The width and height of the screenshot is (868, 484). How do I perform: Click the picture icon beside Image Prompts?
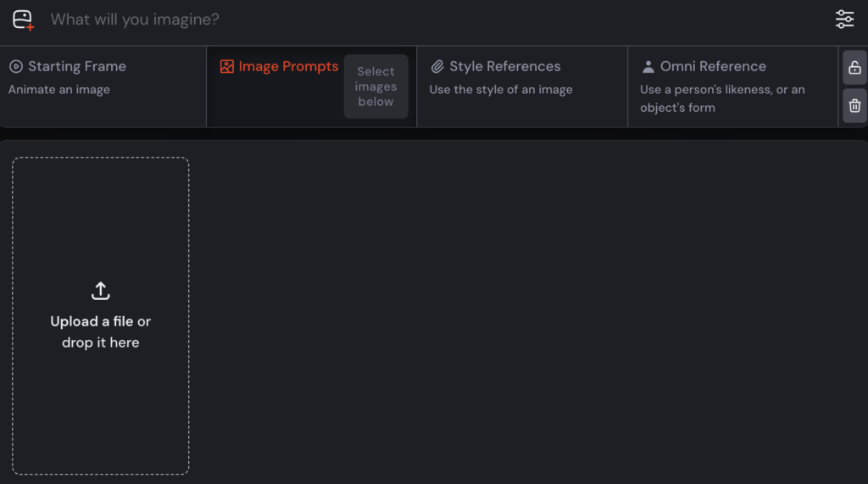[x=226, y=66]
